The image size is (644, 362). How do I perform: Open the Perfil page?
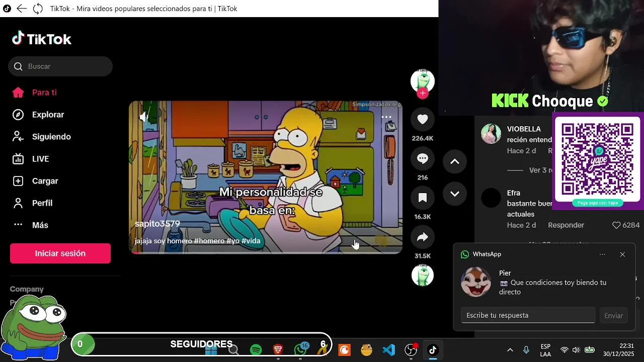42,203
